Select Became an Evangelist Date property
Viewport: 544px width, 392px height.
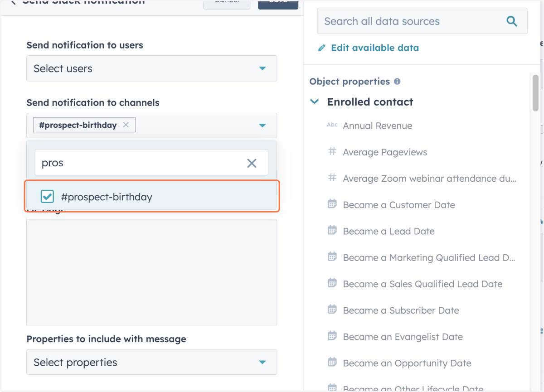point(403,337)
